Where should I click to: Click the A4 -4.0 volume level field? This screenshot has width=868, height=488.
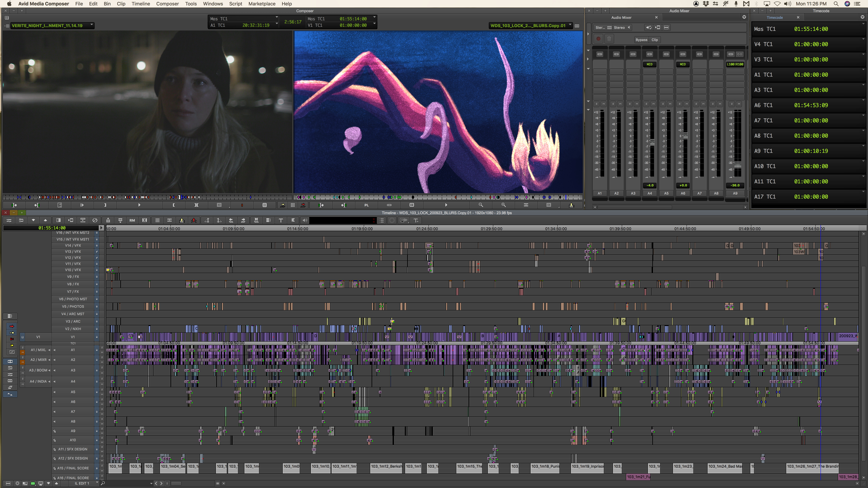[x=650, y=185]
